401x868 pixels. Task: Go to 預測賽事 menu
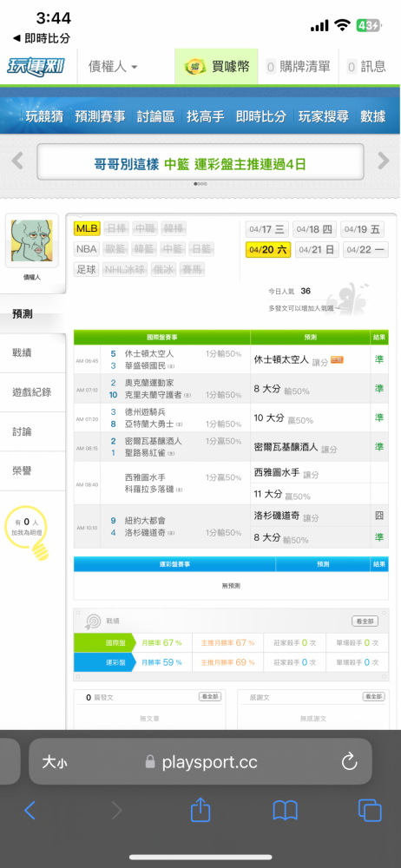pyautogui.click(x=101, y=116)
